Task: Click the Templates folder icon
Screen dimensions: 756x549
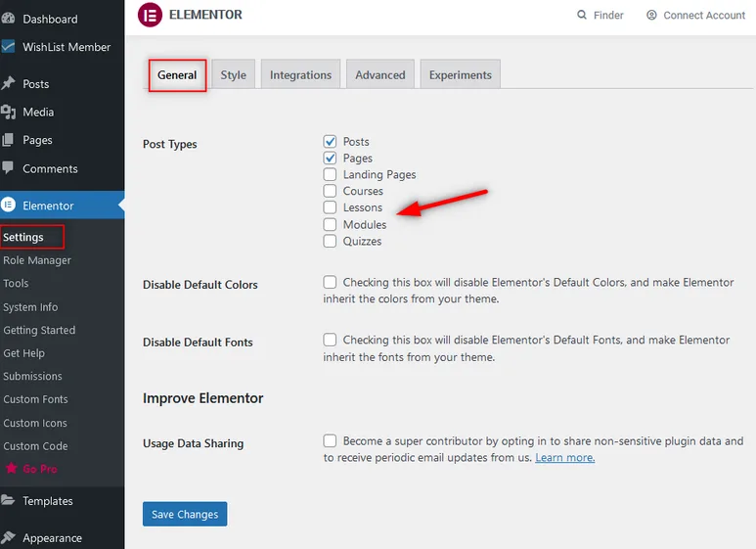Action: click(8, 500)
